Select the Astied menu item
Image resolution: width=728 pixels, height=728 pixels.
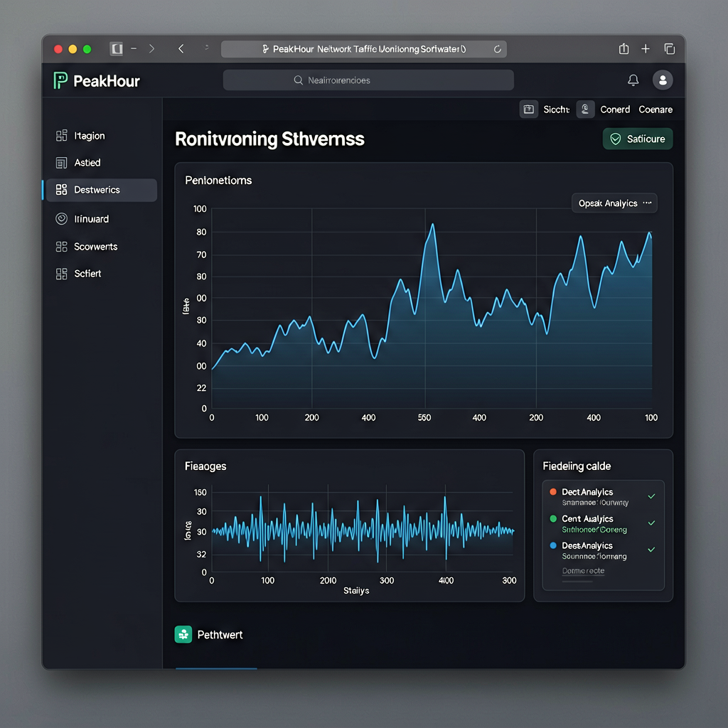102,163
